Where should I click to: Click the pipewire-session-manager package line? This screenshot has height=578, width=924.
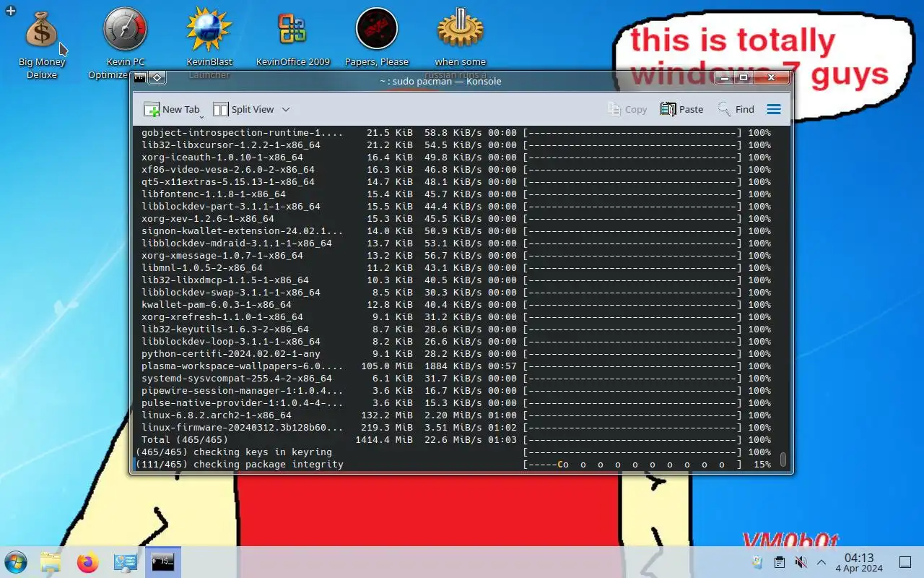(456, 391)
